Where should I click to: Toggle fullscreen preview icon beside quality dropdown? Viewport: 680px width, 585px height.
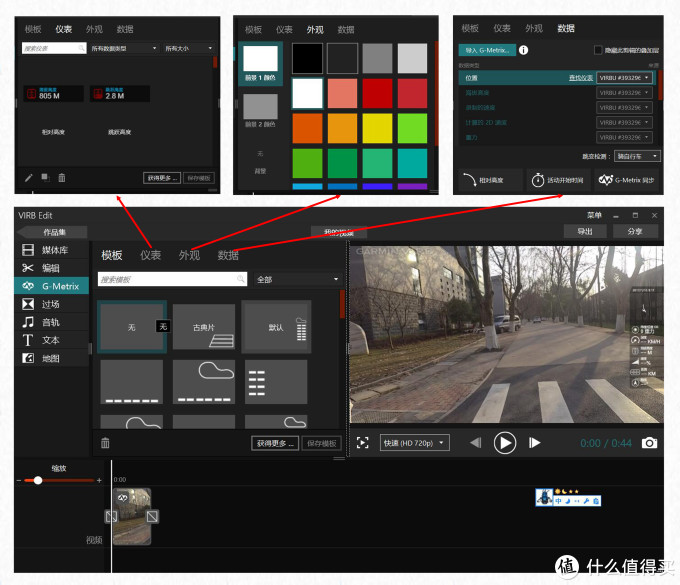pos(363,443)
